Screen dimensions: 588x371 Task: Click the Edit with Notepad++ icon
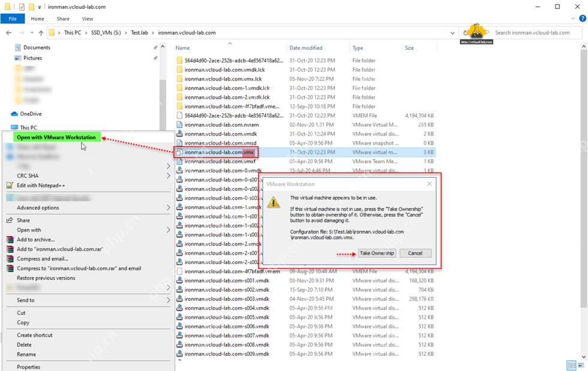pos(10,185)
